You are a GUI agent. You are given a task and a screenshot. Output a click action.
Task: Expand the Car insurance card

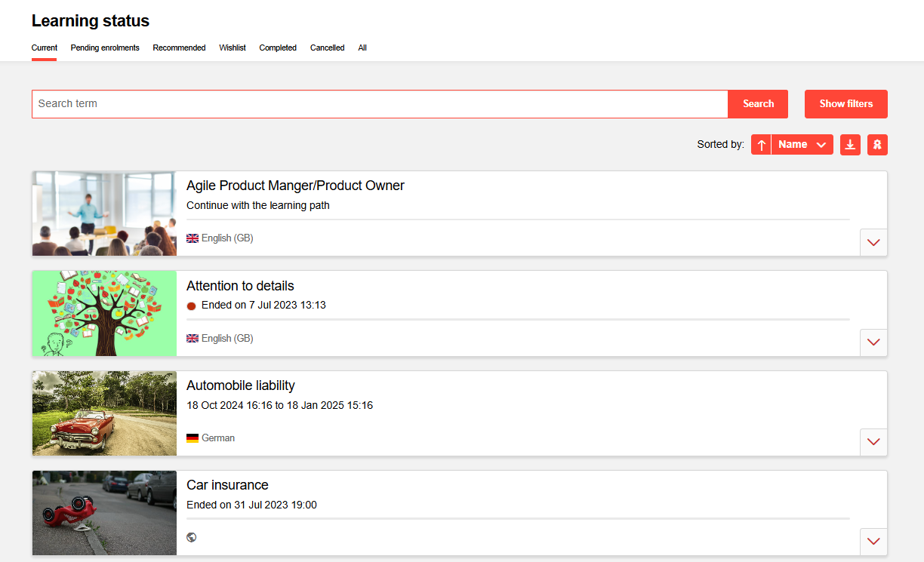pos(873,542)
